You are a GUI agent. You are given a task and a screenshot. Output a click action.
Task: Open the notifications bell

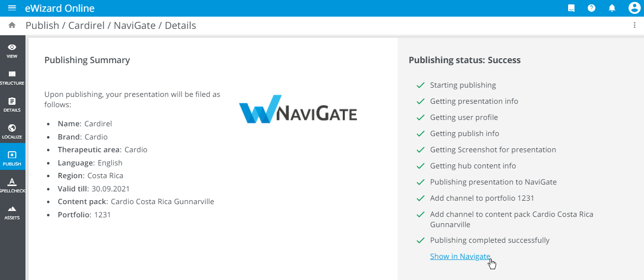tap(612, 8)
